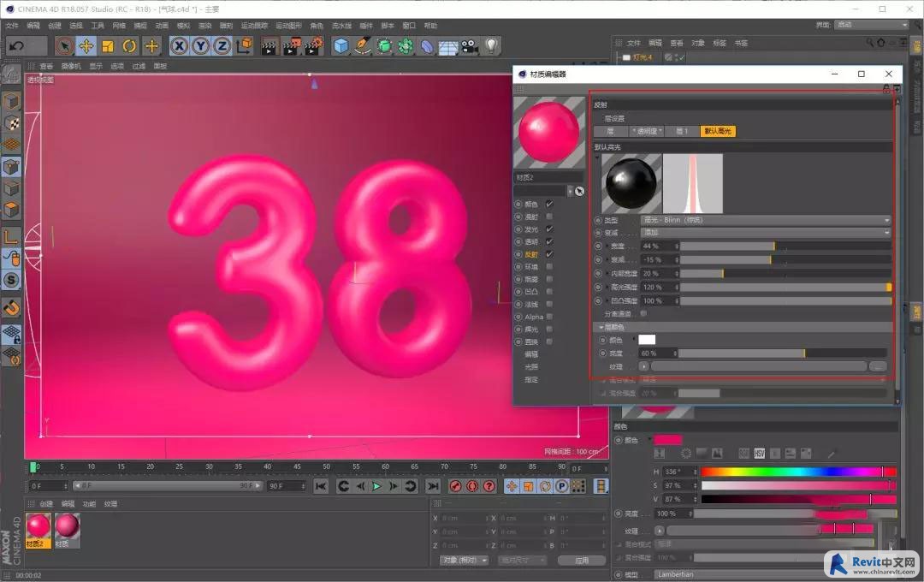Click the blue deformer icon
This screenshot has height=582, width=924.
pos(427,45)
